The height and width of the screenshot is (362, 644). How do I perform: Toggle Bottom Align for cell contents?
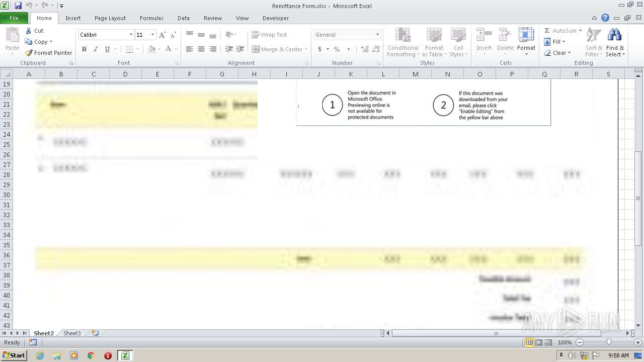coord(213,35)
